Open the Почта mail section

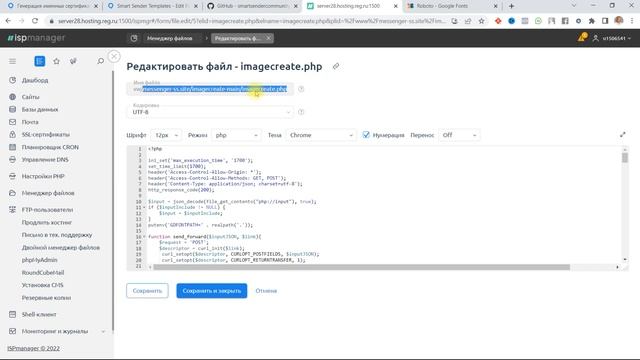point(30,122)
